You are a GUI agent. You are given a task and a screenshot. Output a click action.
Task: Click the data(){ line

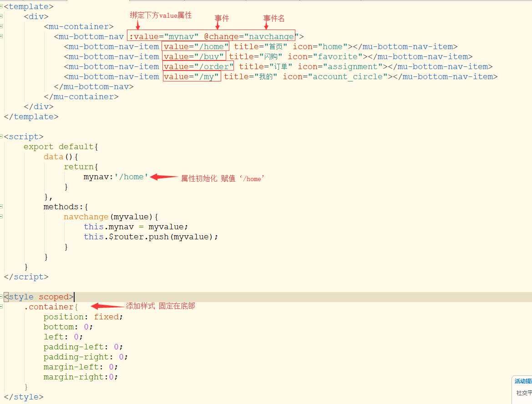[x=61, y=157]
